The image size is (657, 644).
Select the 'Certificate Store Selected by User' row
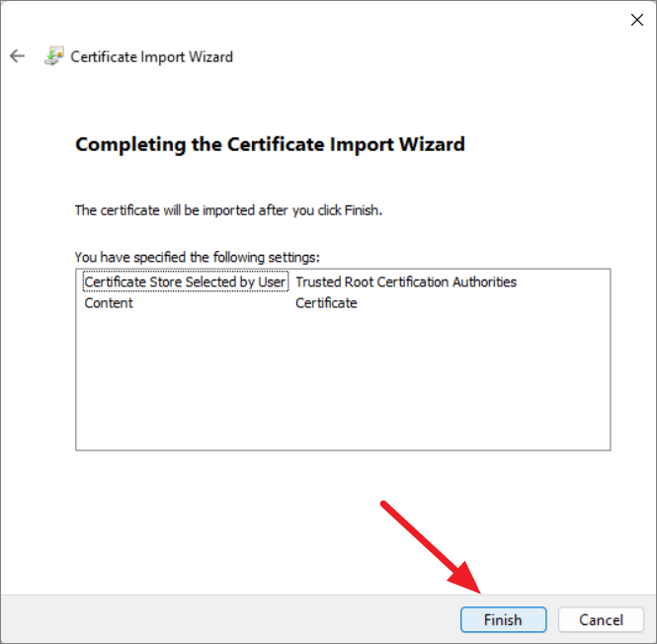tap(185, 282)
